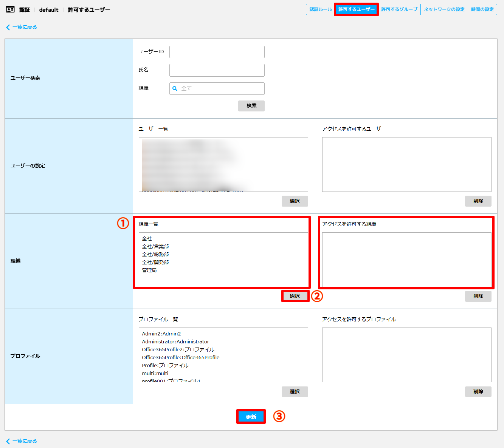This screenshot has width=504, height=448.
Task: Click 選択 under 組織一覧
Action: [295, 296]
